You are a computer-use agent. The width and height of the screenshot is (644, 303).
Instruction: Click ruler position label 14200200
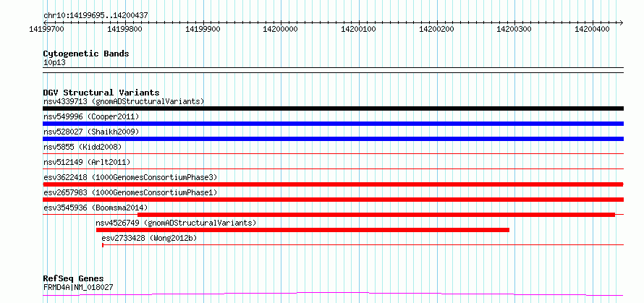tap(436, 29)
